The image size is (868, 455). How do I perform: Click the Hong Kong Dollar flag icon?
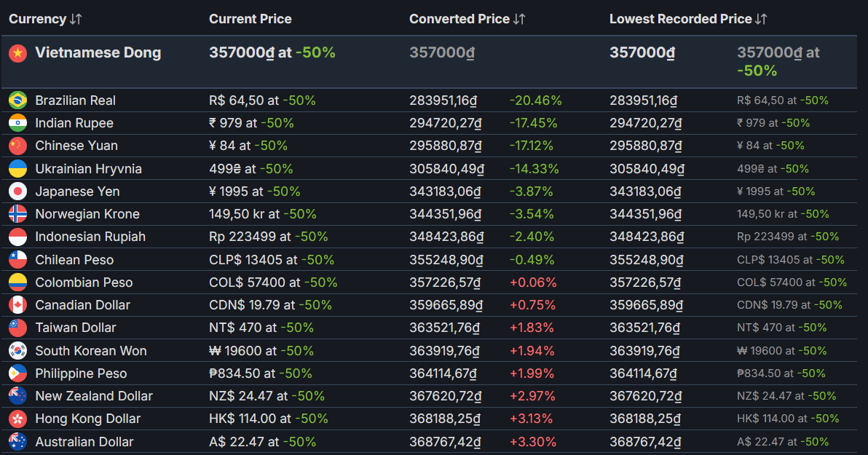point(18,419)
